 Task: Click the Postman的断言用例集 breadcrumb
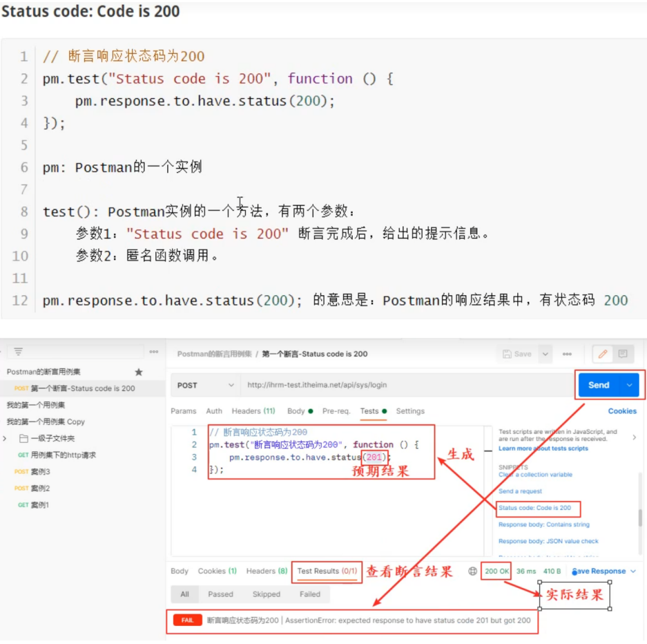[214, 354]
